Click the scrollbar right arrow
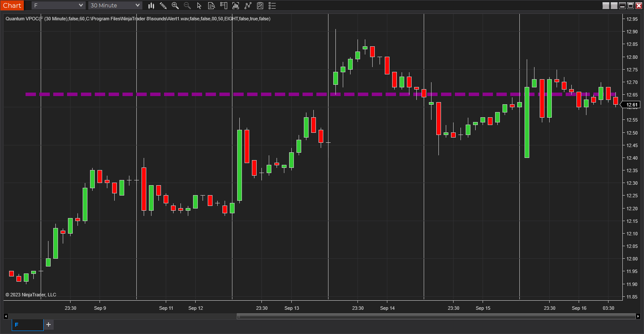The width and height of the screenshot is (644, 334). [638, 316]
